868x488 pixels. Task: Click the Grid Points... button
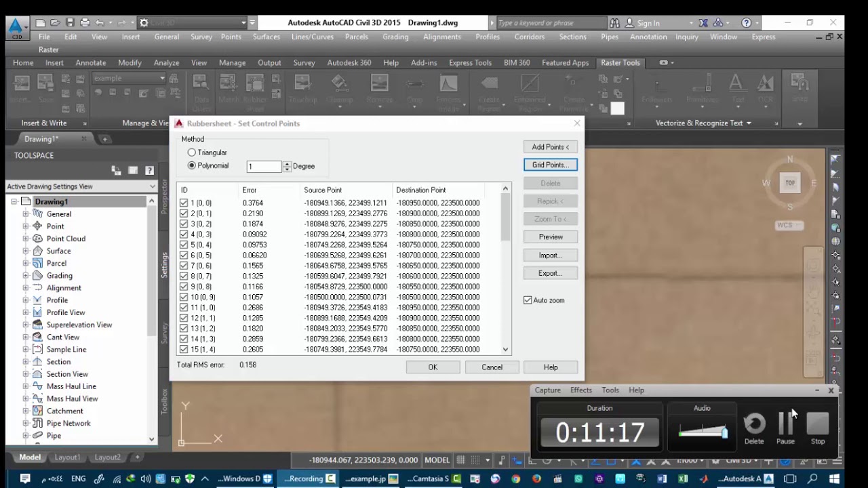point(550,165)
